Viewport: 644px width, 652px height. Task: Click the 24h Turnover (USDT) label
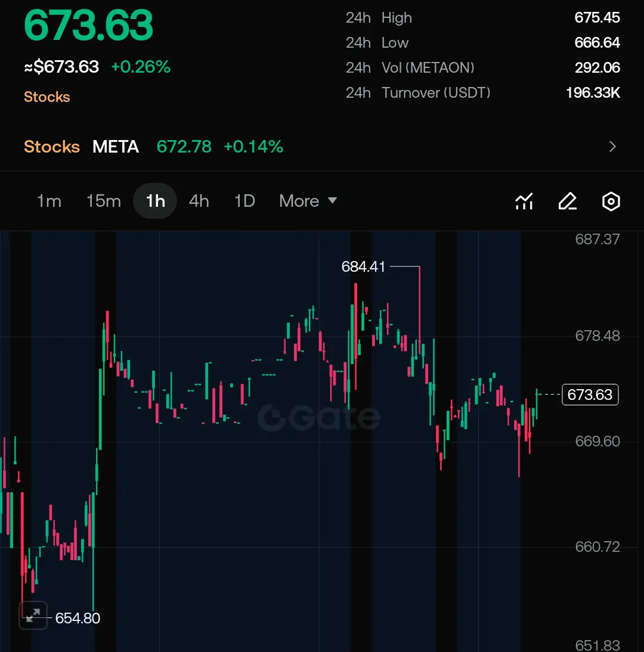pos(418,92)
